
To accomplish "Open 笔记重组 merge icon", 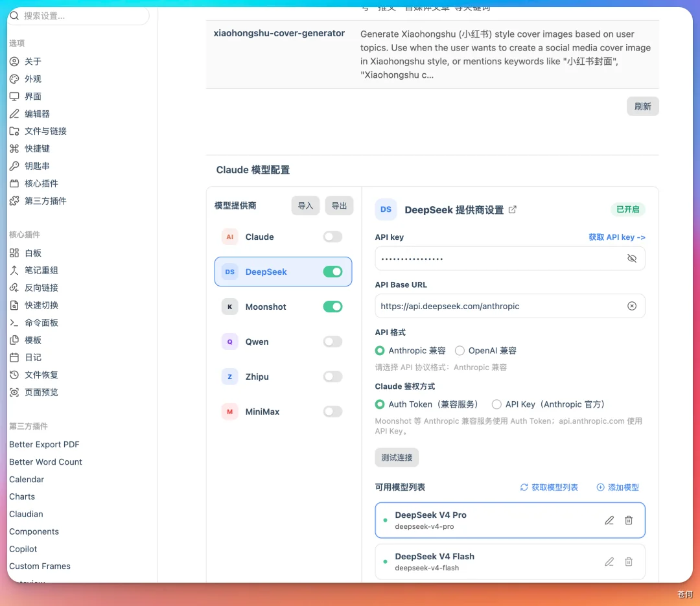I will (x=14, y=270).
